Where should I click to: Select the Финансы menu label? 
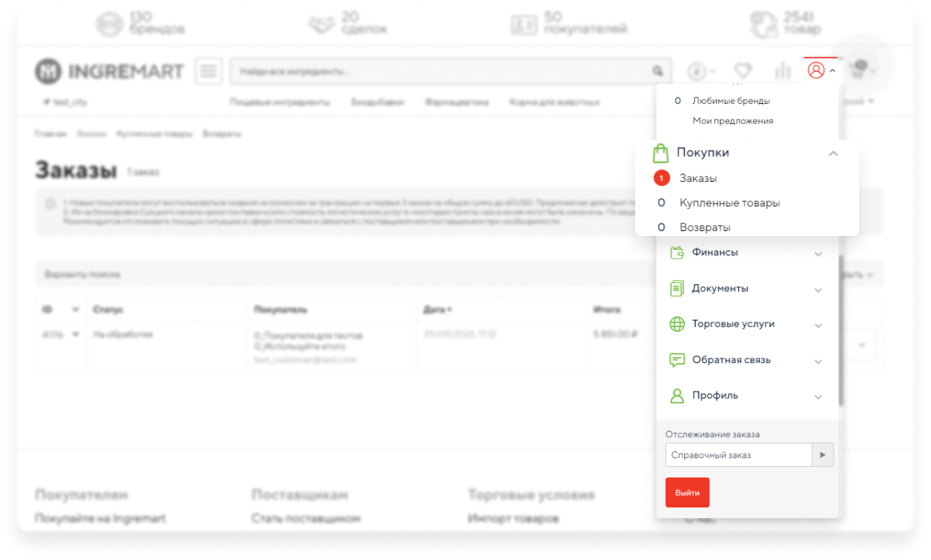point(715,252)
